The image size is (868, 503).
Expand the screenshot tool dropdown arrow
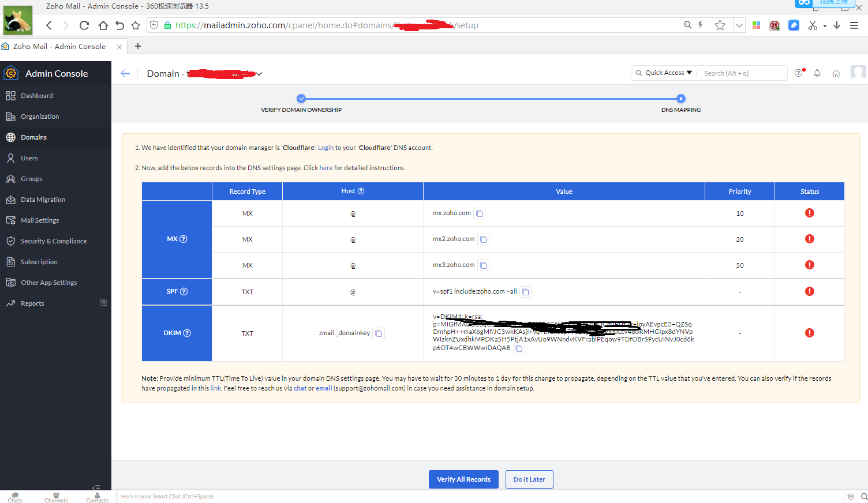(825, 26)
